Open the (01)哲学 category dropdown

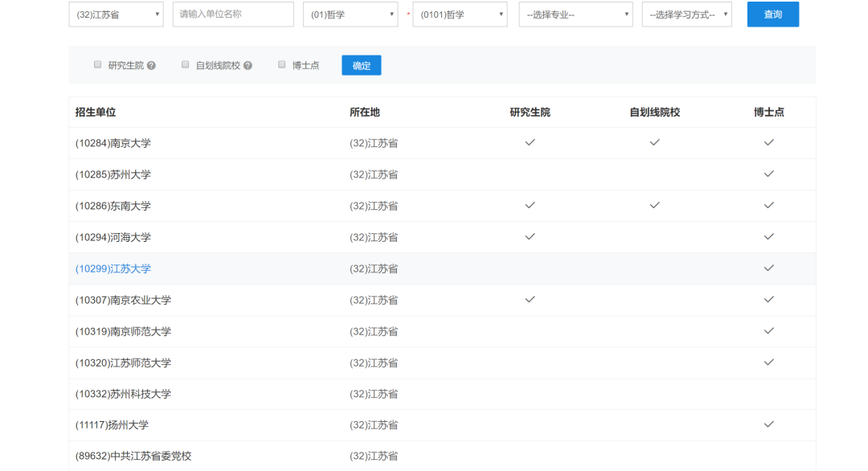pyautogui.click(x=350, y=14)
